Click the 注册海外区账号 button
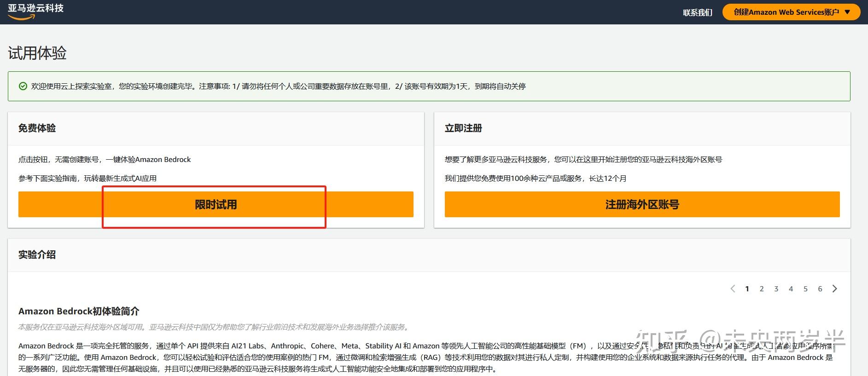This screenshot has width=868, height=376. (x=642, y=204)
